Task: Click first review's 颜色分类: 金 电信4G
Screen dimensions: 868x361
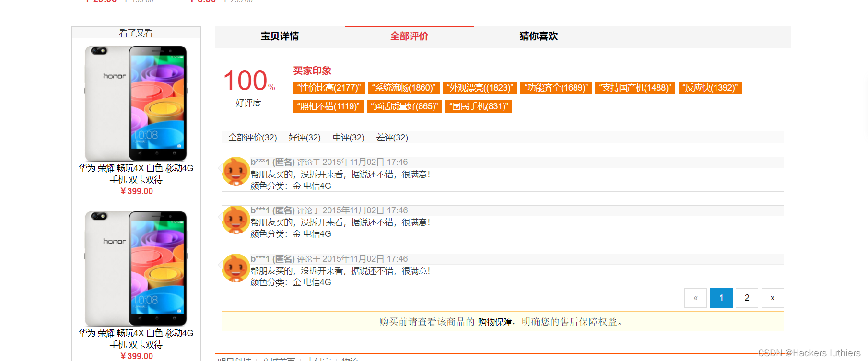Action: coord(291,186)
